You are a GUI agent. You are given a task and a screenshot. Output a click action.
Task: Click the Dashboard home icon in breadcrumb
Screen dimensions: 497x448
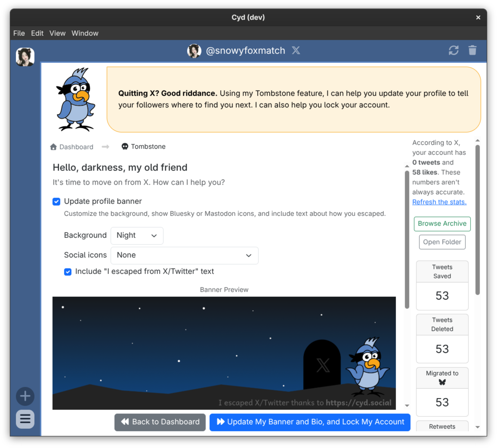(x=53, y=147)
